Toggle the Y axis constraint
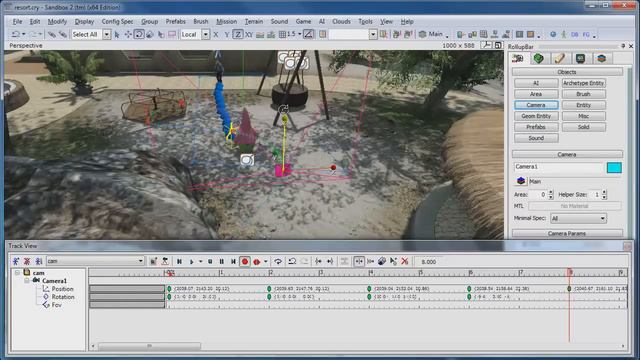 click(x=227, y=35)
